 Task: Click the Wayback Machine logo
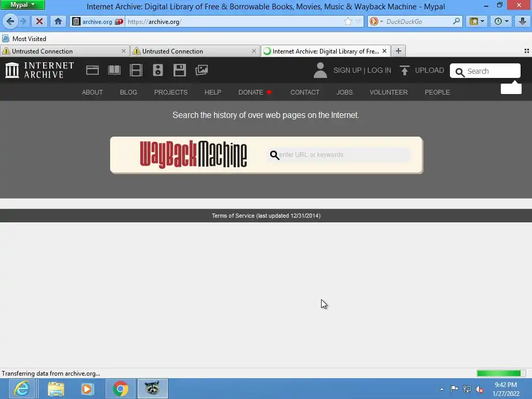pyautogui.click(x=193, y=154)
